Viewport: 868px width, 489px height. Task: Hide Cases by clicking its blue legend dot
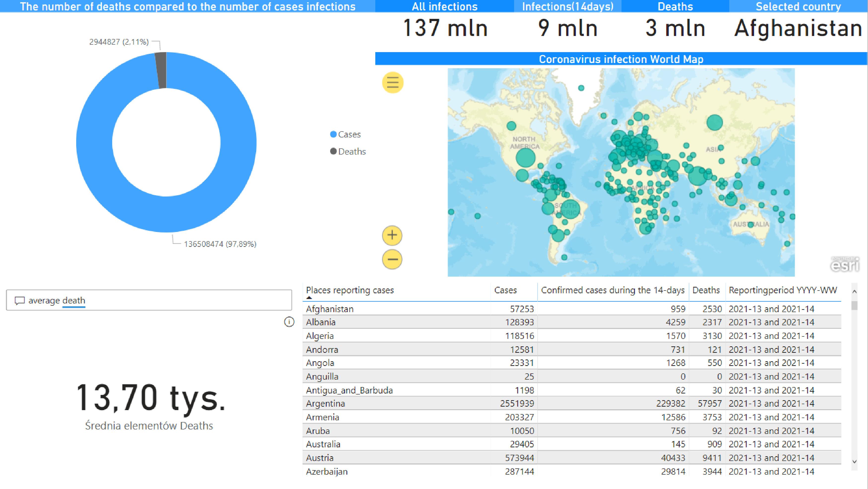pos(333,134)
